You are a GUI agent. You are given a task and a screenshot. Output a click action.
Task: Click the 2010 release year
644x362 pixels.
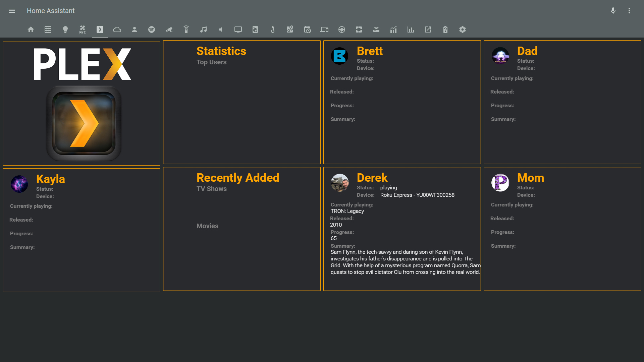(x=336, y=225)
